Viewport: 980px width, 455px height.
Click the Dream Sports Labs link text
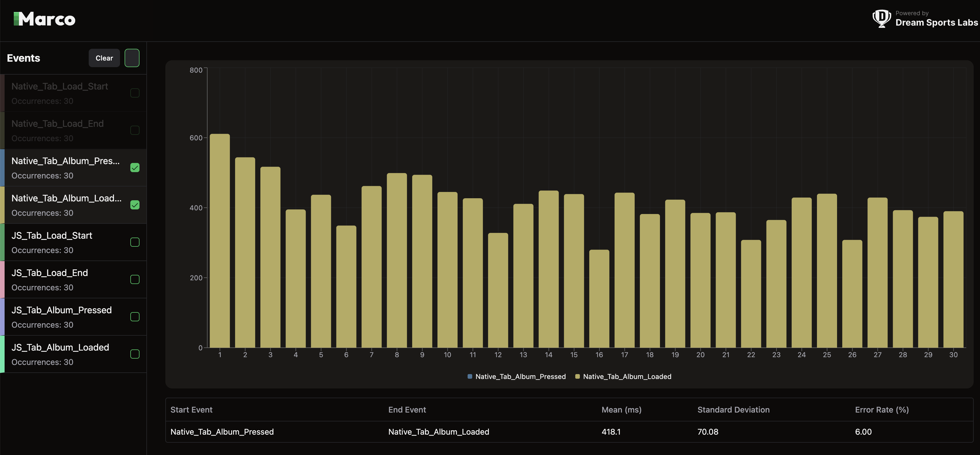[936, 22]
